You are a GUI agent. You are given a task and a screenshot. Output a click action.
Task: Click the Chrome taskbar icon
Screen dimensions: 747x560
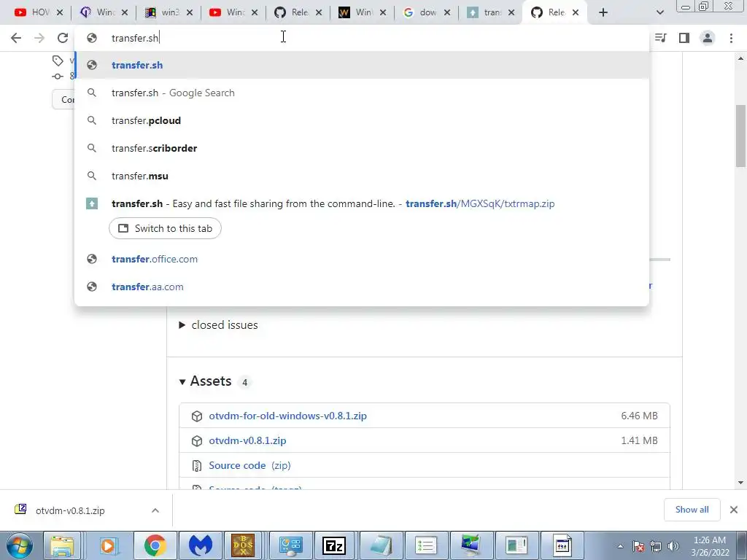pyautogui.click(x=155, y=545)
